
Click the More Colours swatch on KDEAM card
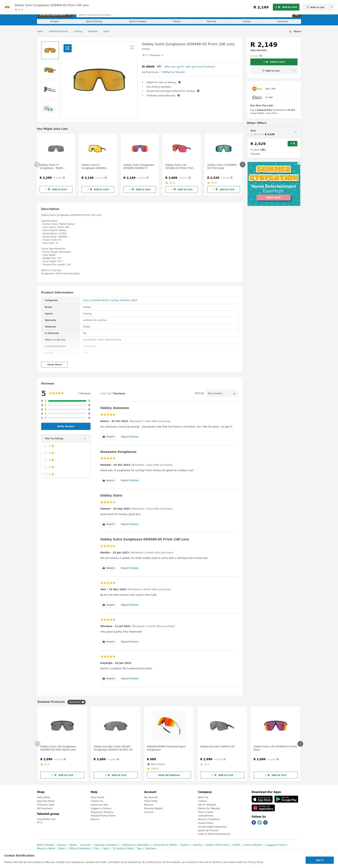click(148, 764)
